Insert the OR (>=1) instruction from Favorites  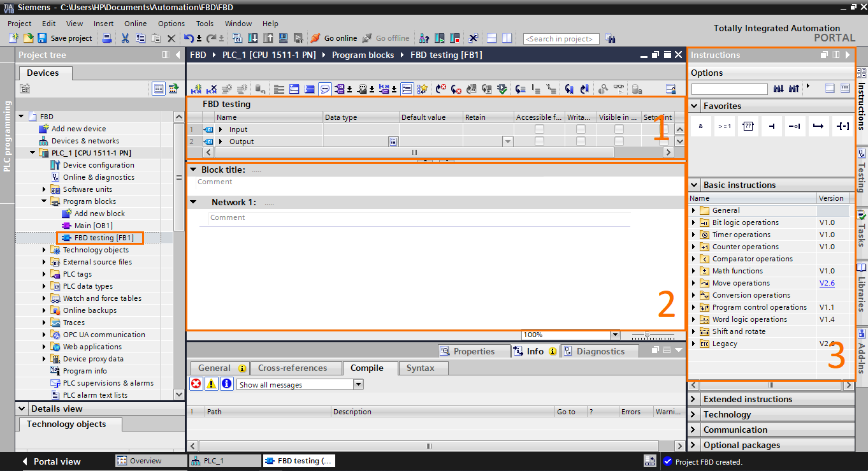tap(725, 126)
